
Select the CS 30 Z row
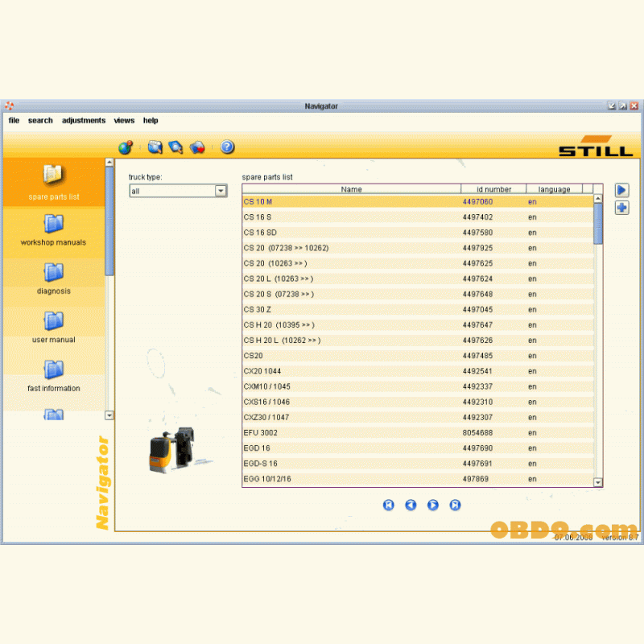(x=418, y=309)
